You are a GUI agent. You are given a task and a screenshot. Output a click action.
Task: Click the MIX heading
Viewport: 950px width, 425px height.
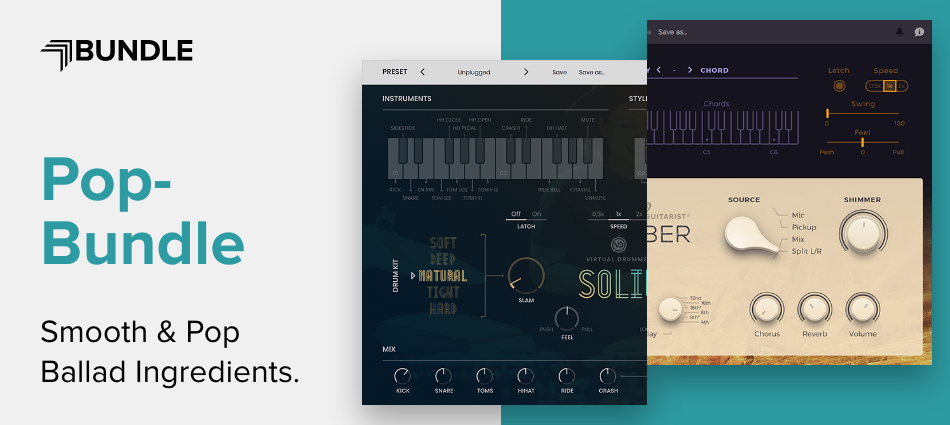point(389,349)
